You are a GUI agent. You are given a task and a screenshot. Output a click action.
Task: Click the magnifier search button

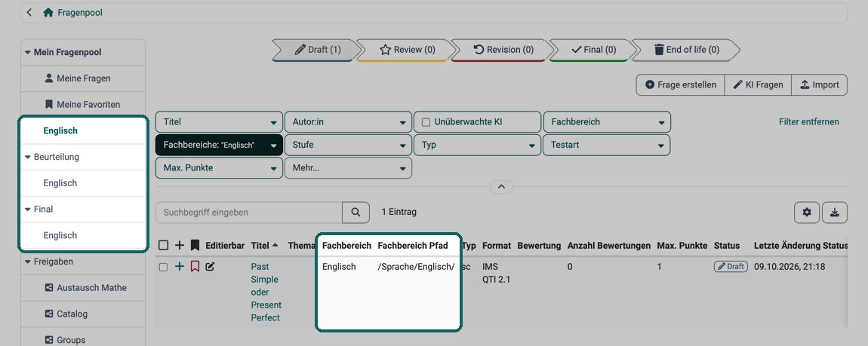[356, 213]
